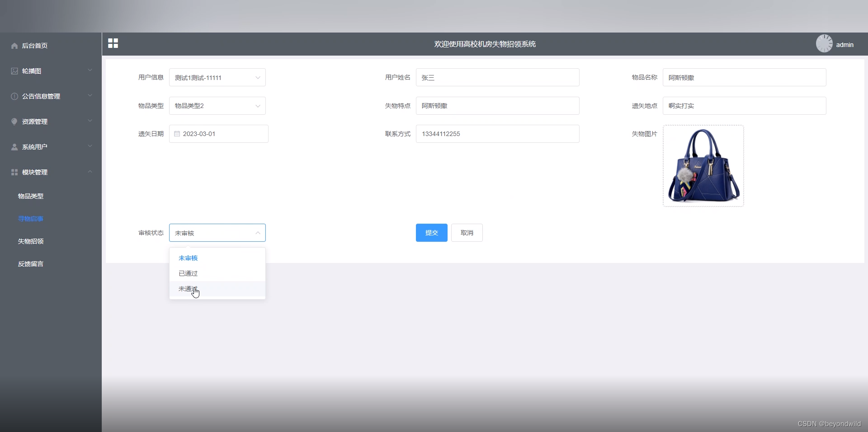868x432 pixels.
Task: Click the 公告信息管理 announcement icon
Action: [14, 96]
